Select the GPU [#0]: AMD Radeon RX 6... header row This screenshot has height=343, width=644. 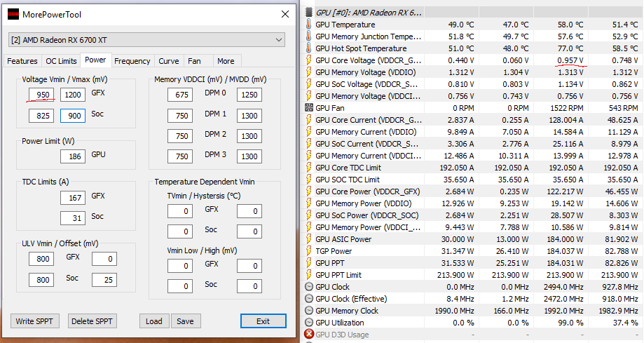pos(473,13)
